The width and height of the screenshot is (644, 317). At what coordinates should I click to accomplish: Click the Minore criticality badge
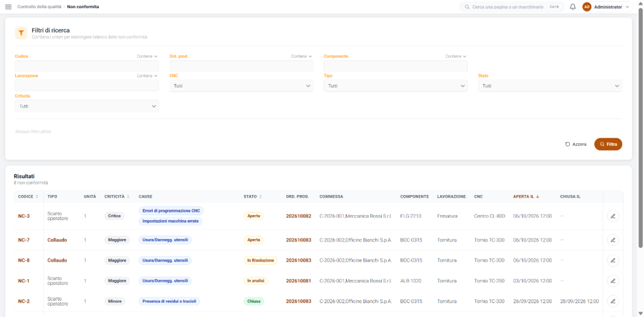point(114,301)
